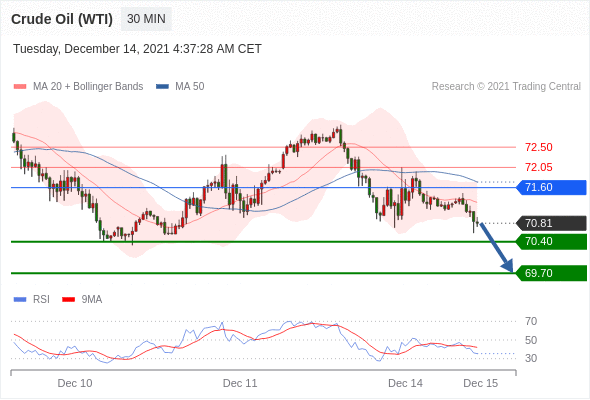Viewport: 590px width, 400px height.
Task: Click the blue 71.60 pivot price tag
Action: 551,187
